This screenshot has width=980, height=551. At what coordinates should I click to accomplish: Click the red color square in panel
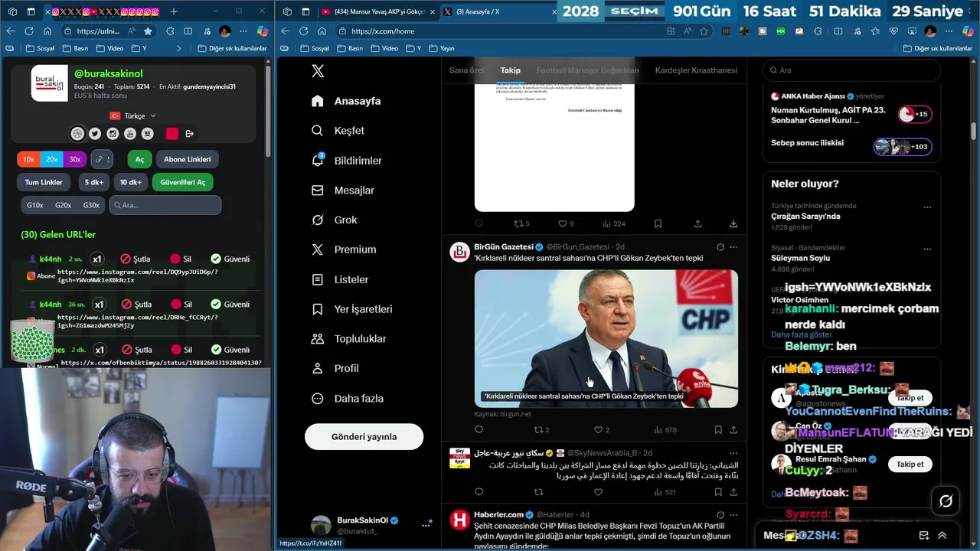pos(171,134)
